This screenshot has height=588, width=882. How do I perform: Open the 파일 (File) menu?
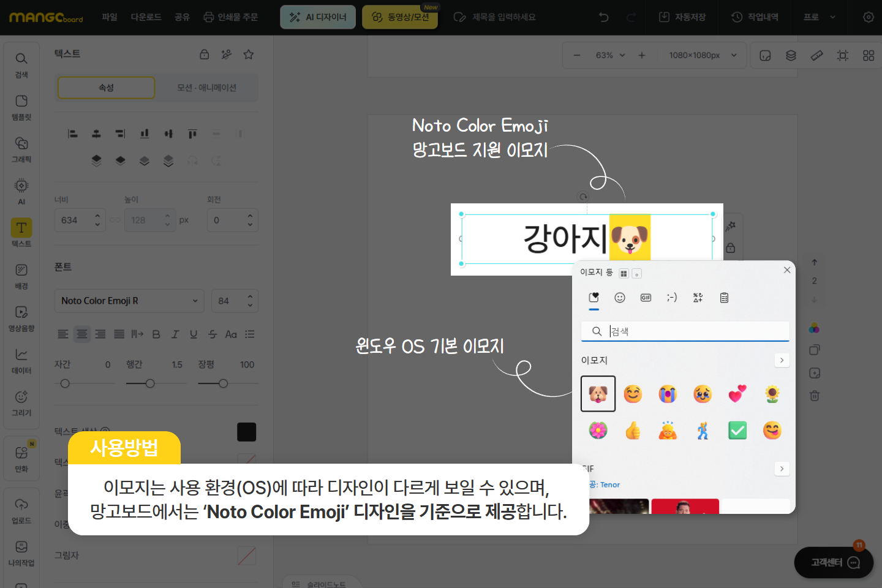(x=110, y=17)
